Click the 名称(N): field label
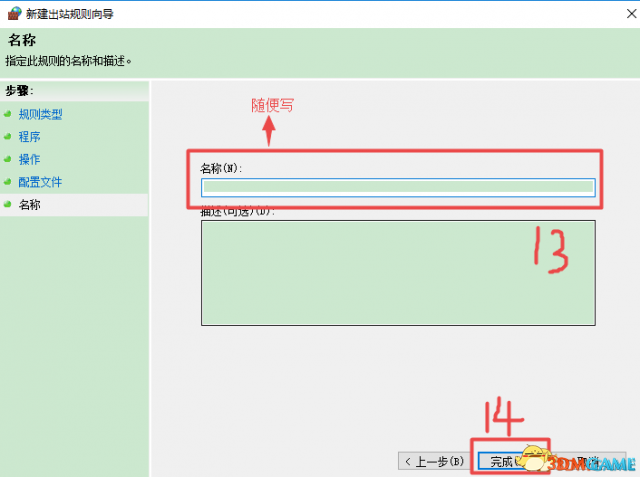This screenshot has width=640, height=477. click(221, 168)
